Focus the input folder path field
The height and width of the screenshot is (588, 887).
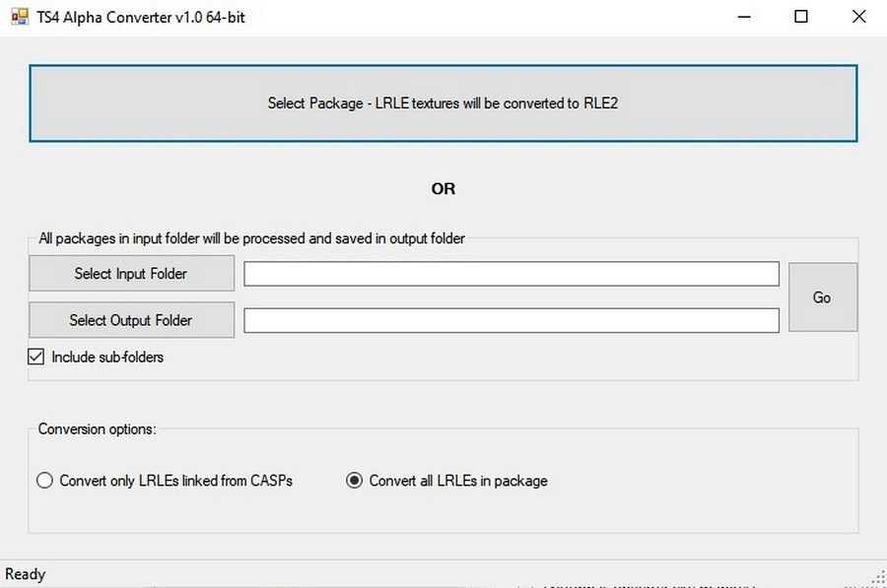point(512,274)
